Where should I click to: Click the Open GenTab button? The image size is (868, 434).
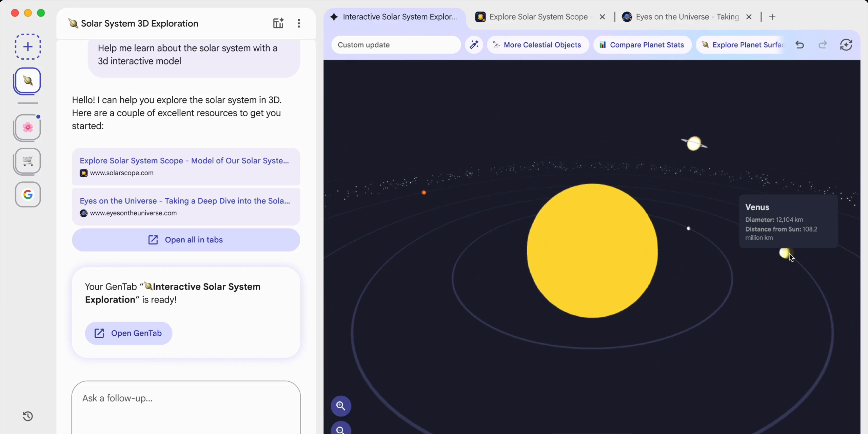coord(129,333)
